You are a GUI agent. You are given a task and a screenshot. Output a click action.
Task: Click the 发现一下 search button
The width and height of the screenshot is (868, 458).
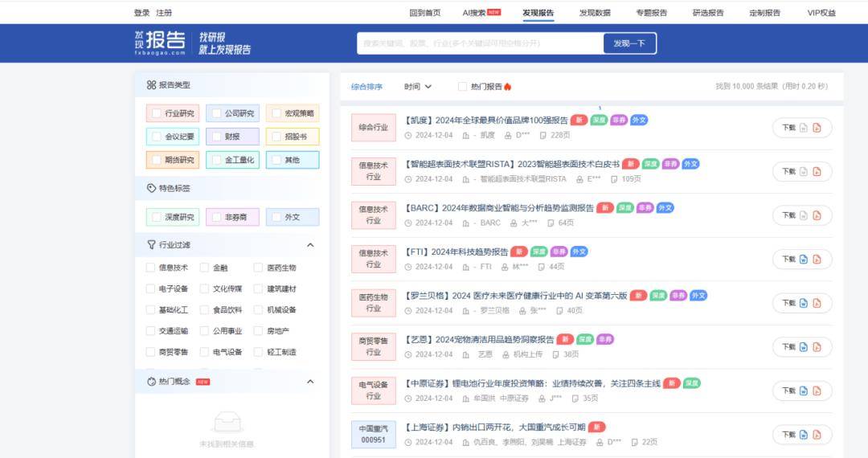(629, 43)
